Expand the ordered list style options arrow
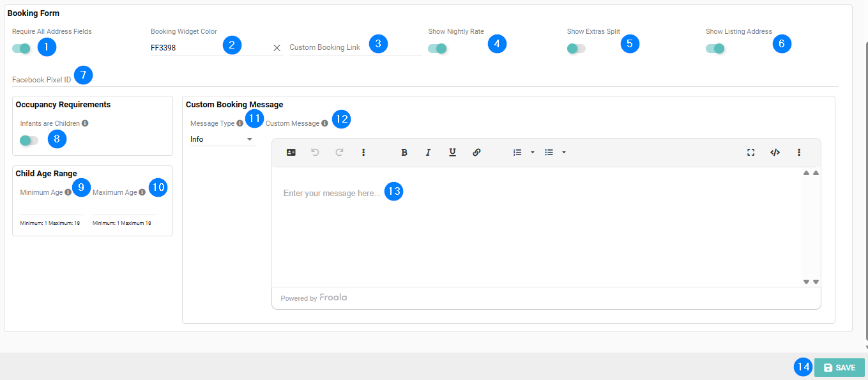This screenshot has height=380, width=868. click(533, 153)
